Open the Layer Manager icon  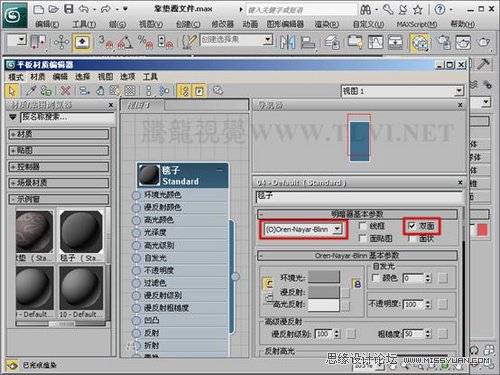pyautogui.click(x=332, y=42)
